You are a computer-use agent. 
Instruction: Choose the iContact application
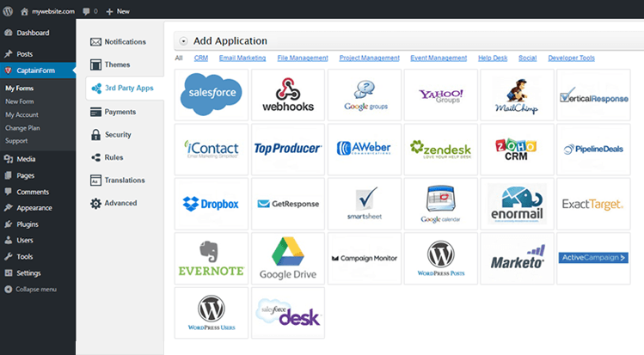212,150
